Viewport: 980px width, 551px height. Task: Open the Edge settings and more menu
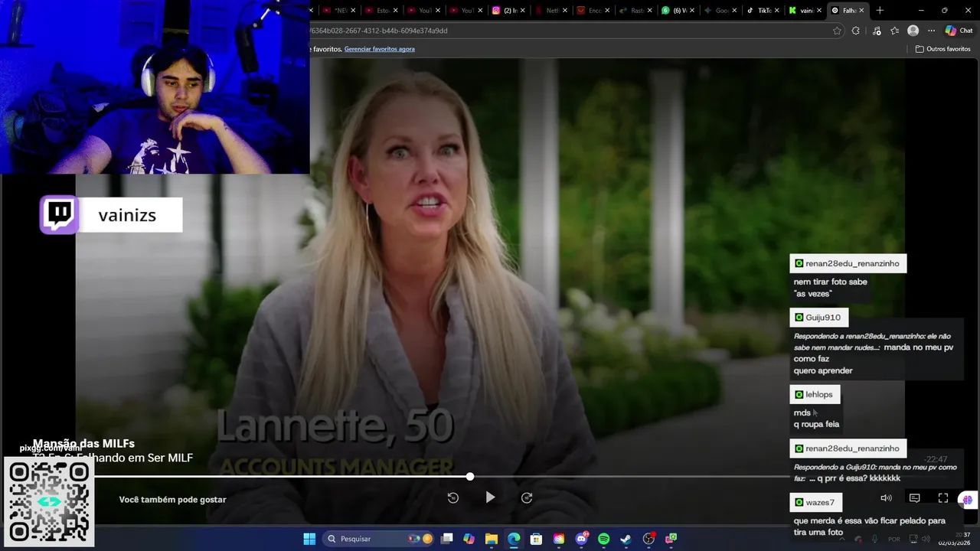click(x=931, y=31)
